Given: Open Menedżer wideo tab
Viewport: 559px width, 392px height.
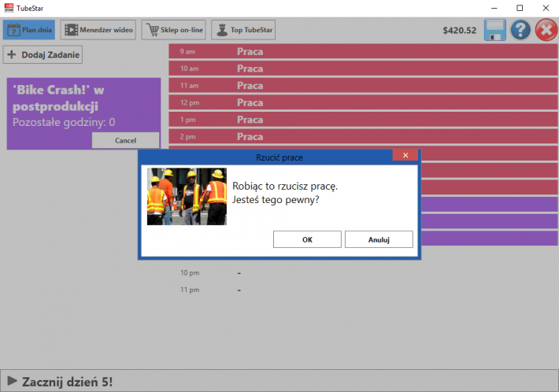Looking at the screenshot, I should [x=98, y=30].
